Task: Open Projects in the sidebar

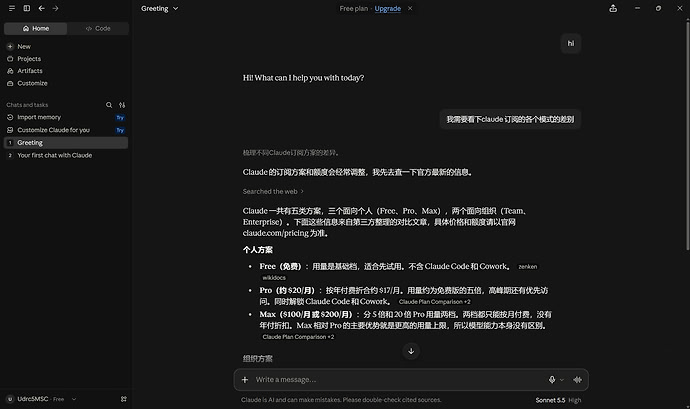Action: tap(66, 59)
